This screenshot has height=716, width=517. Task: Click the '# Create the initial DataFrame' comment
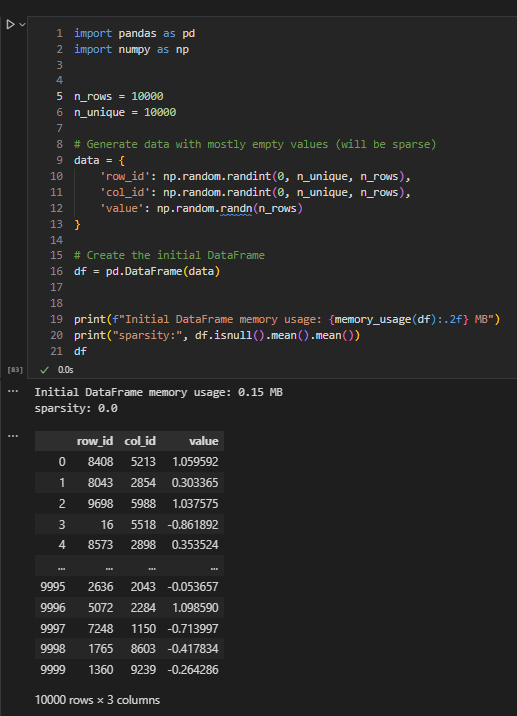pos(169,255)
